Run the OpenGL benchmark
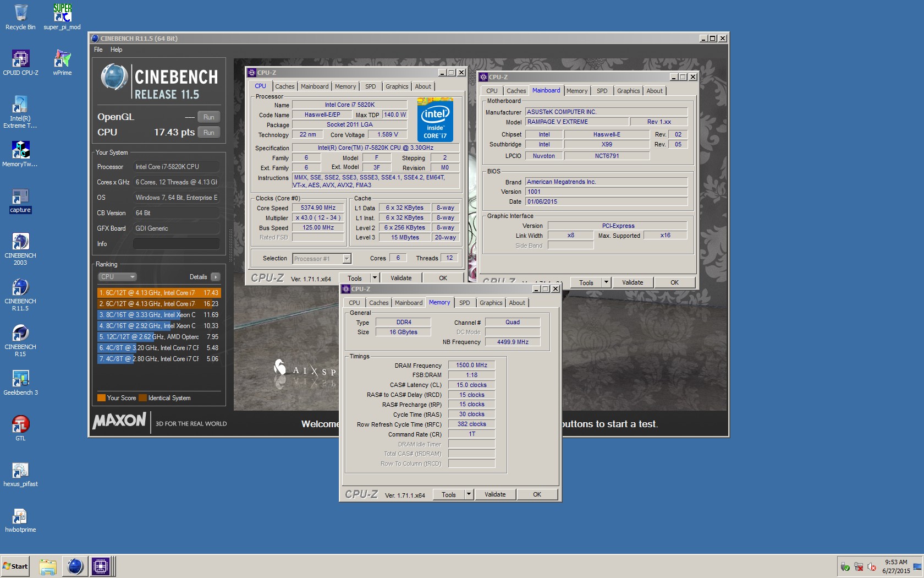 (209, 117)
